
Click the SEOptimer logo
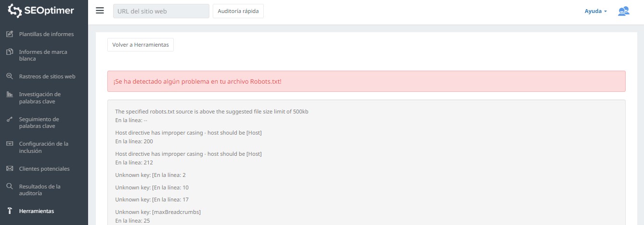click(41, 11)
